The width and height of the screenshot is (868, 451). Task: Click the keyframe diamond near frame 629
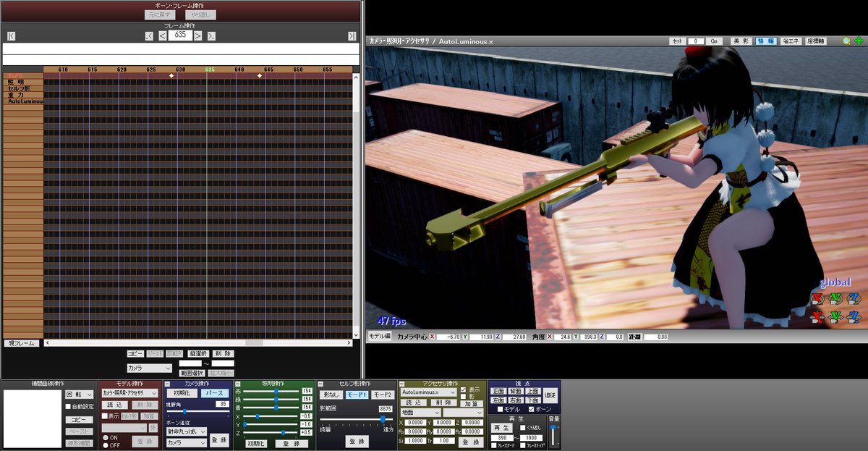pos(171,75)
